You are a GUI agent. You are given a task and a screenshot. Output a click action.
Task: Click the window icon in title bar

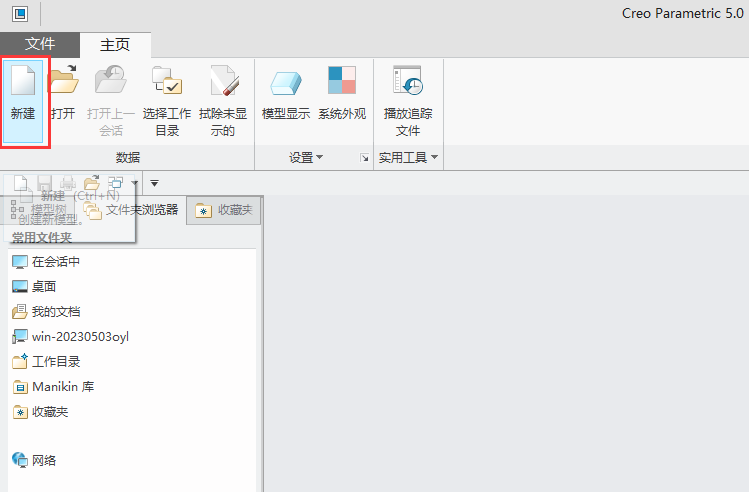20,14
